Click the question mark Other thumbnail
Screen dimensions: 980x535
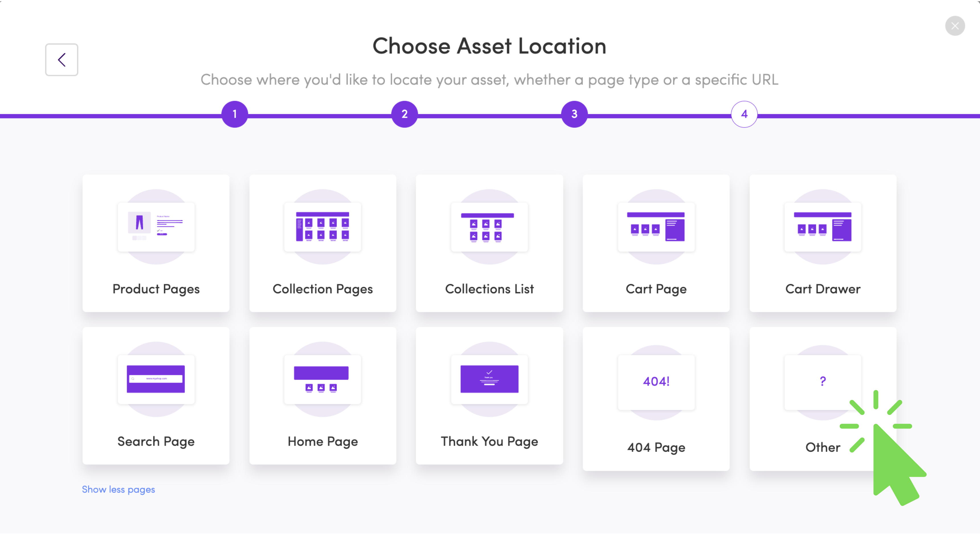tap(822, 382)
